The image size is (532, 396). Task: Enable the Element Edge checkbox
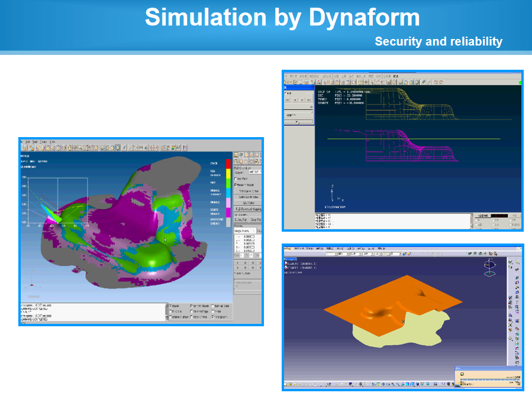tap(191, 311)
